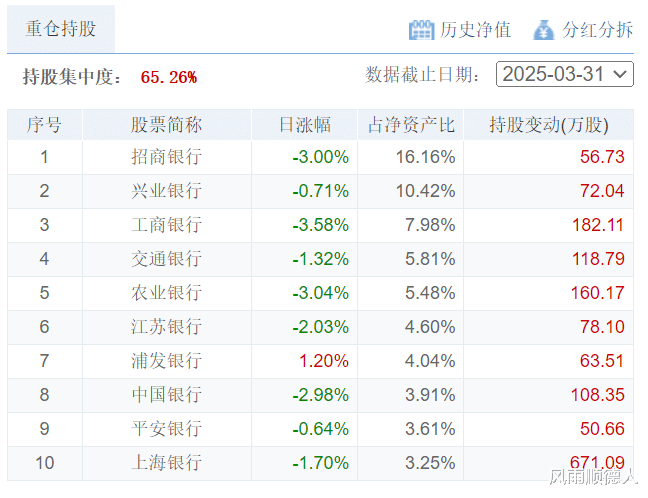This screenshot has width=648, height=498.
Task: Click the 股票简称 column header
Action: [167, 125]
